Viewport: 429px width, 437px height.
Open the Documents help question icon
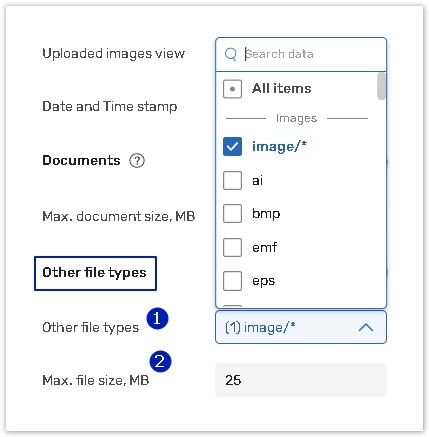(x=137, y=161)
